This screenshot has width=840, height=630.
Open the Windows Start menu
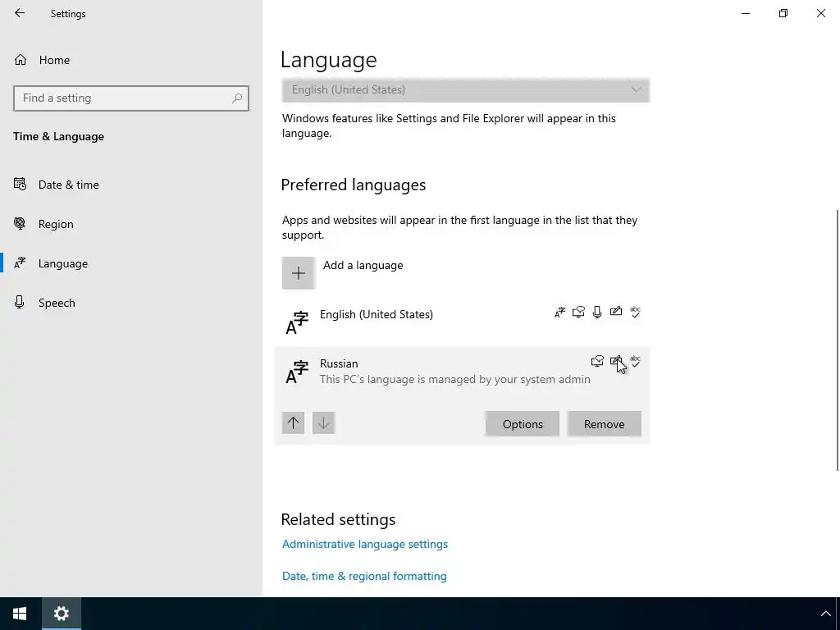20,614
